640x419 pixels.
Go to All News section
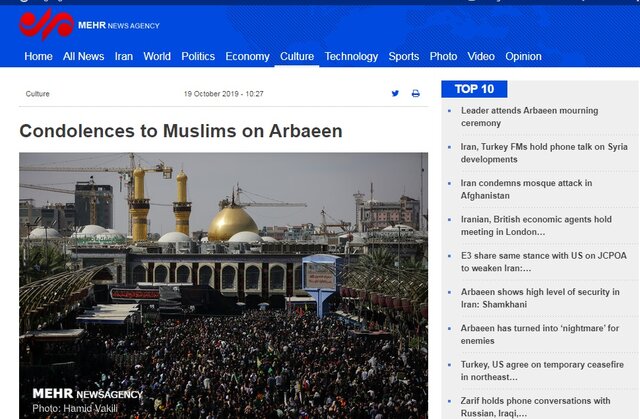(x=83, y=57)
